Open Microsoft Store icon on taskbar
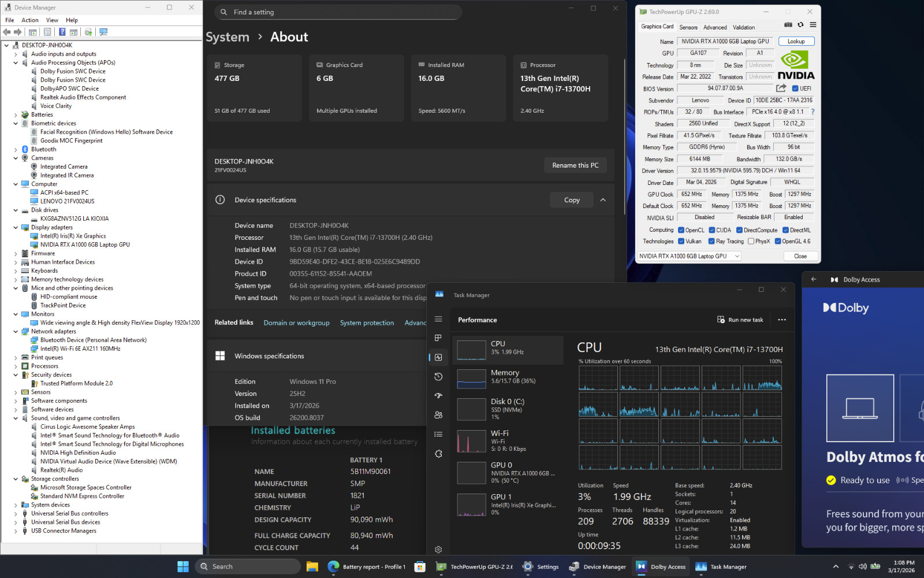 (420, 566)
